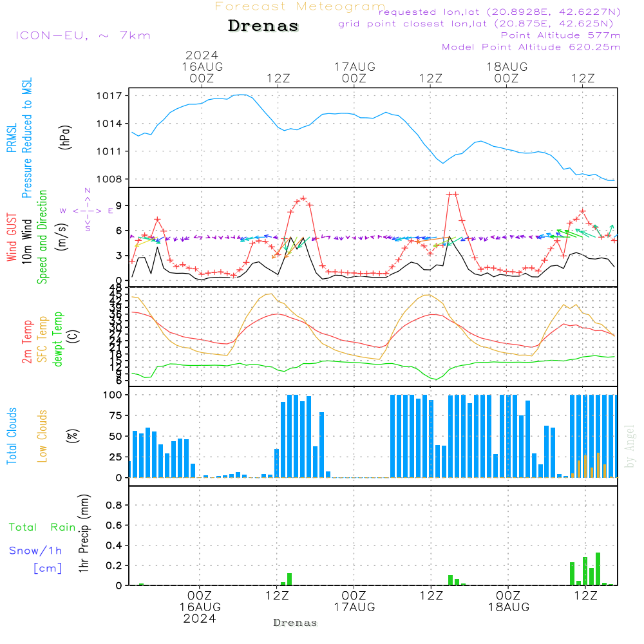644x644 pixels.
Task: Click the orange 'SFC Temp' label
Action: 43,339
